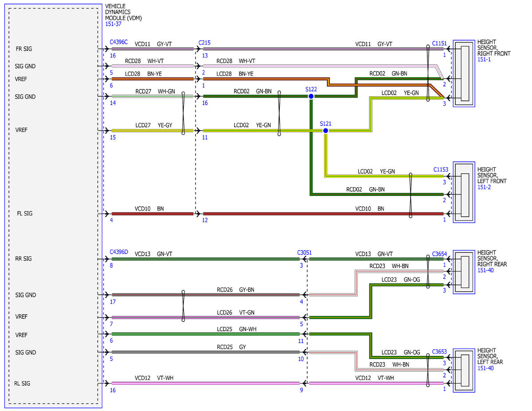This screenshot has width=532, height=411.
Task: Select the left front height sensor symbol
Action: pyautogui.click(x=464, y=192)
